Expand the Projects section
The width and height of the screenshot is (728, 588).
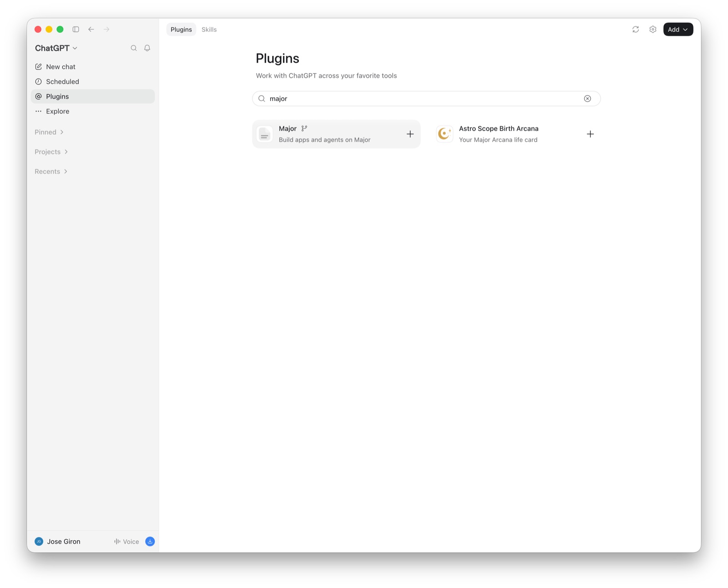pyautogui.click(x=51, y=152)
